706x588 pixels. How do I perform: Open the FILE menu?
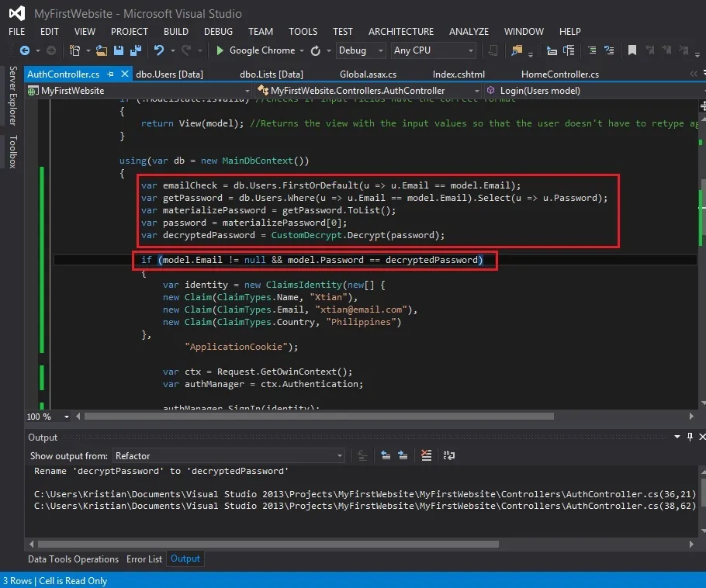click(16, 32)
